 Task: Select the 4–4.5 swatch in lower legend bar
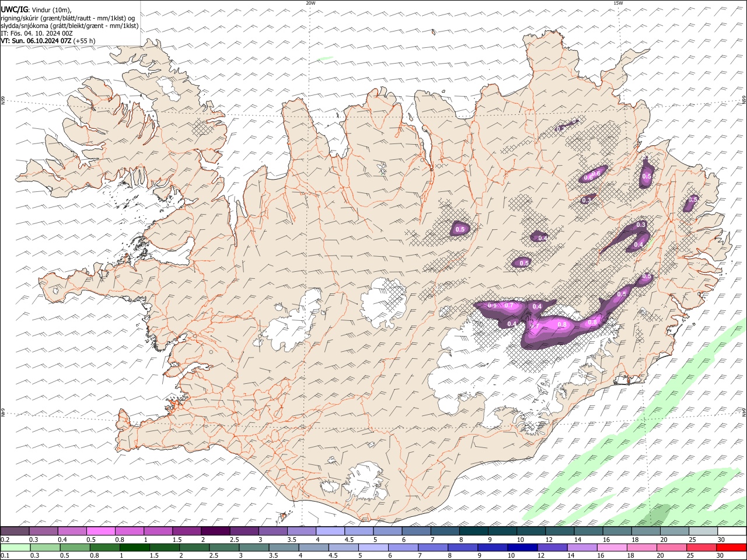(x=313, y=548)
